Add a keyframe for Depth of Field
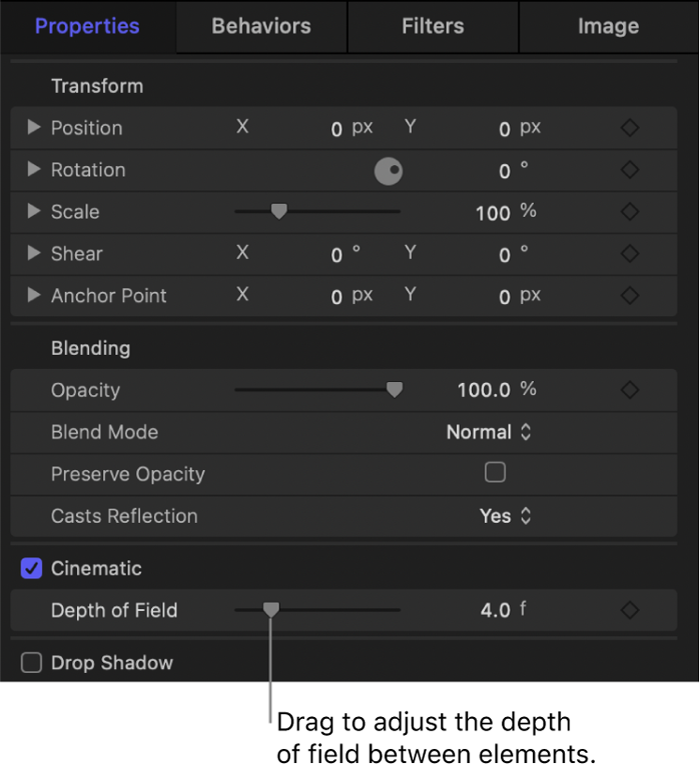Screen dimensions: 700x779 [x=630, y=610]
